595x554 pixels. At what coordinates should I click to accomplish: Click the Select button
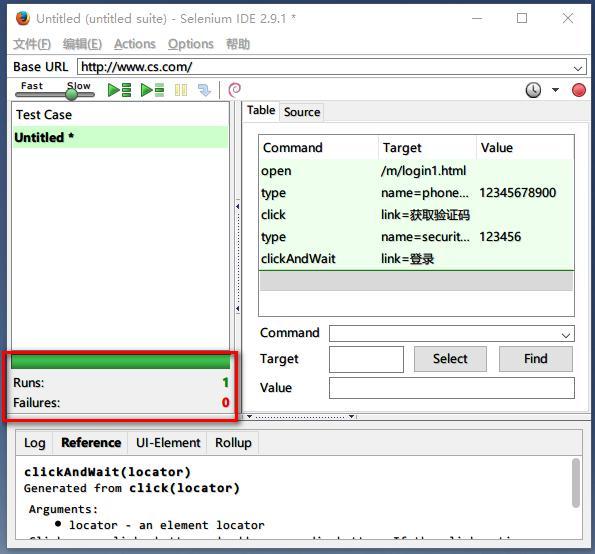(x=450, y=359)
